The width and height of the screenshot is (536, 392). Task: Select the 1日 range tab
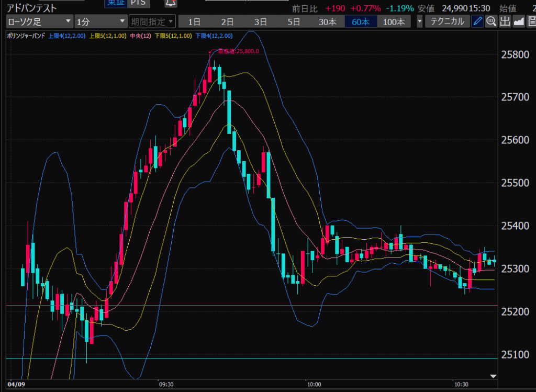click(194, 21)
